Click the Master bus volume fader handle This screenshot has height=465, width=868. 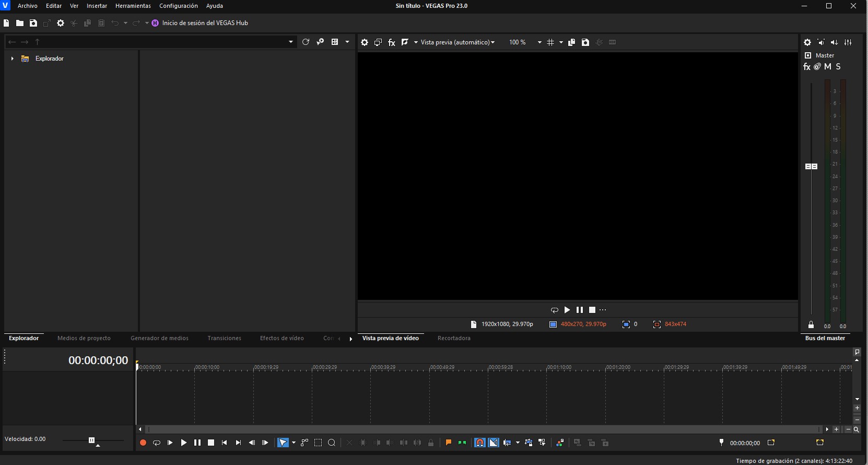(811, 166)
